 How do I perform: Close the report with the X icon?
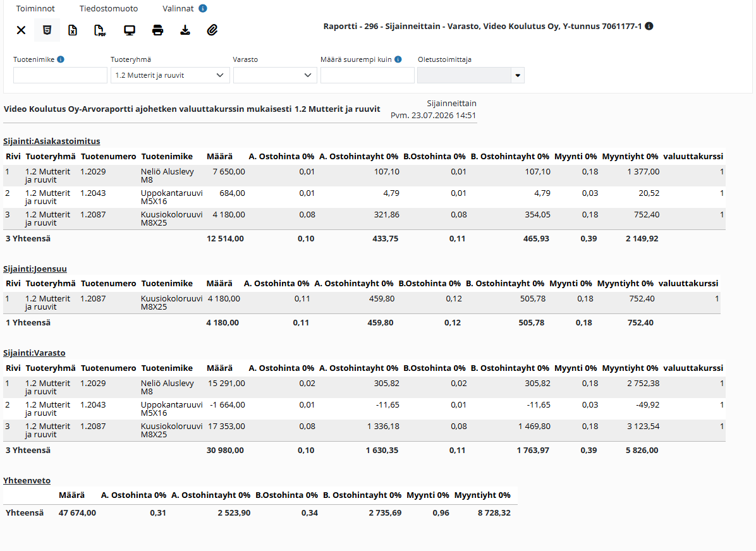pos(21,30)
